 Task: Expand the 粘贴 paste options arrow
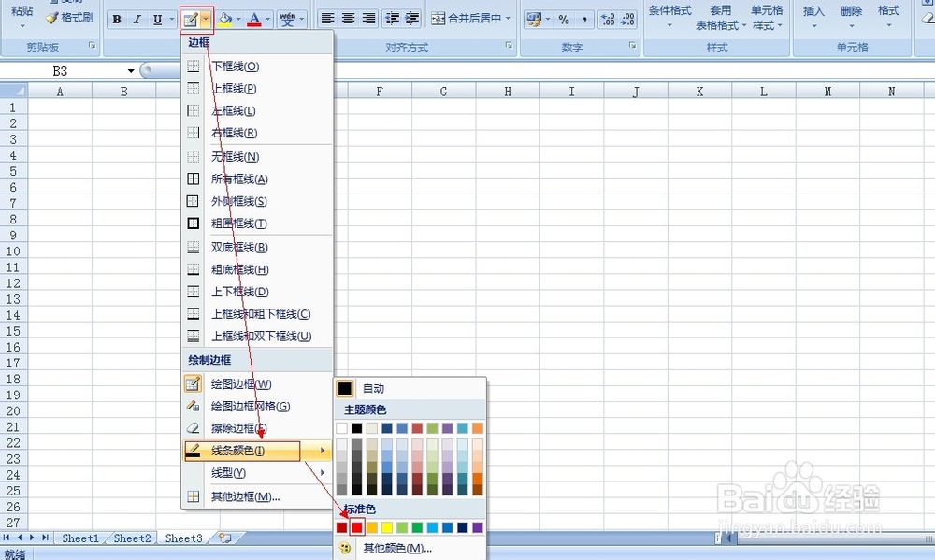point(22,26)
